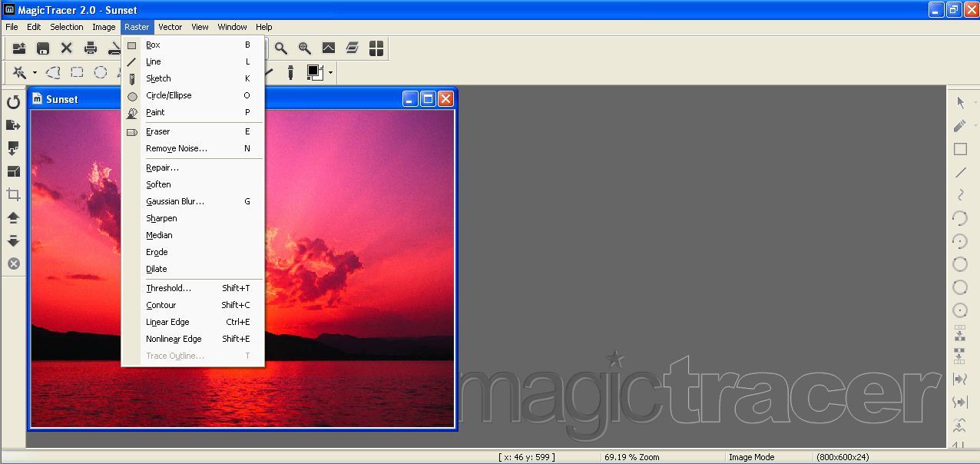Select the vector rectangle tool

[960, 149]
